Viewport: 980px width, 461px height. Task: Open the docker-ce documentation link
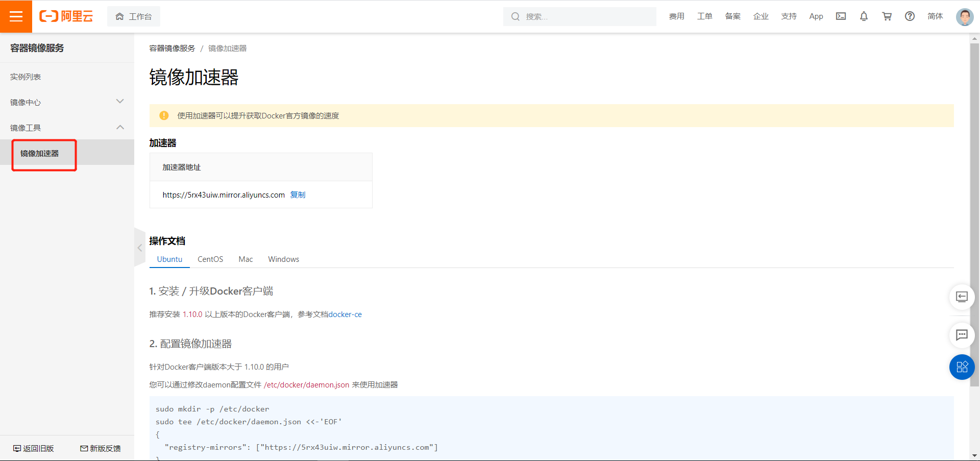click(x=345, y=314)
